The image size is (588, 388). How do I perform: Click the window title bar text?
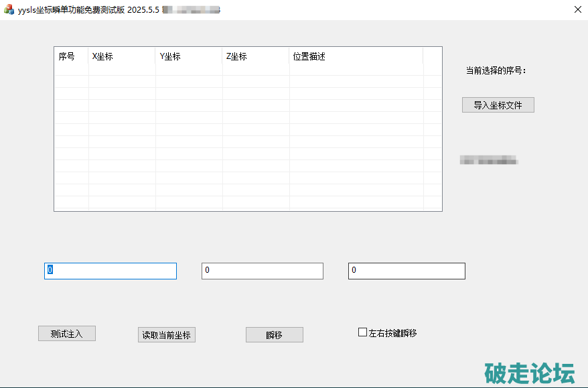(x=80, y=10)
